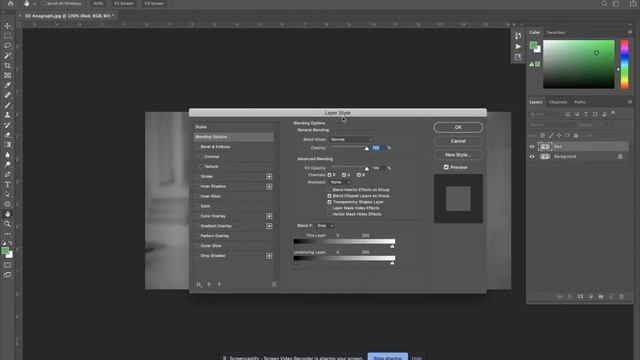The width and height of the screenshot is (640, 360).
Task: Select the Dodge tool
Action: (x=7, y=164)
